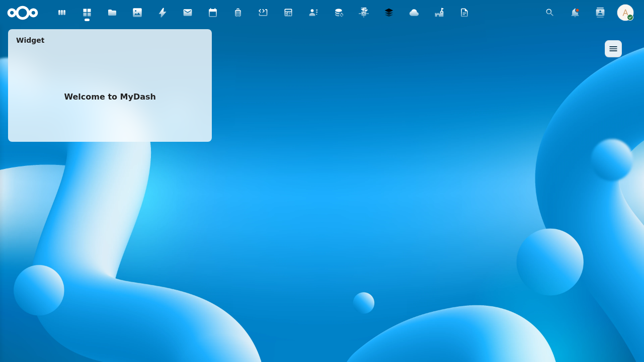Screen dimensions: 644x362
Task: Open the black stacked layers app icon
Action: 389,13
